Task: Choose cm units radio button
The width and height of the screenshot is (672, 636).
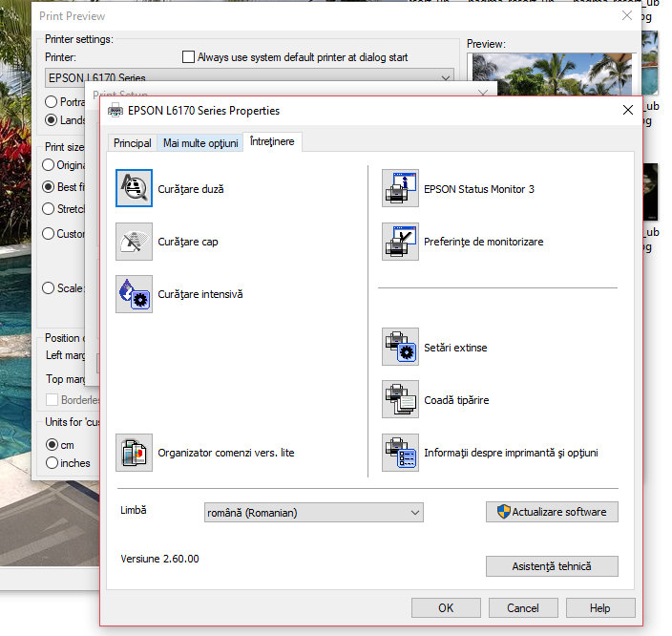Action: (52, 445)
